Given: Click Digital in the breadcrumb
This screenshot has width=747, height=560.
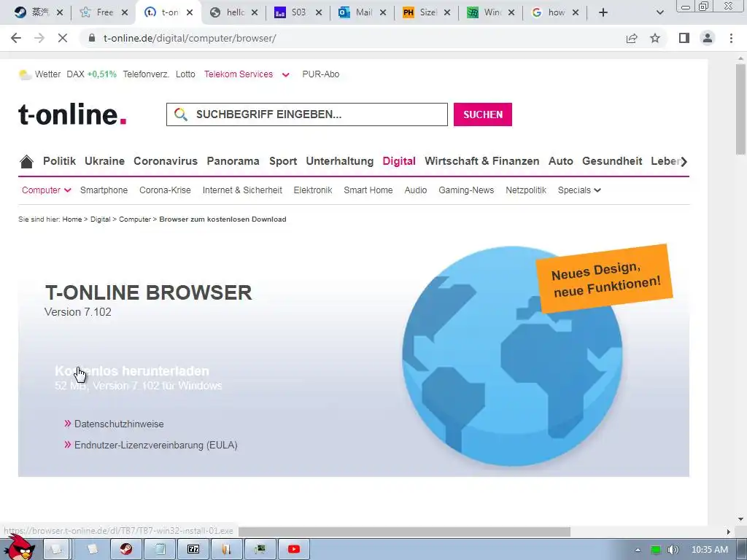Looking at the screenshot, I should [x=100, y=219].
